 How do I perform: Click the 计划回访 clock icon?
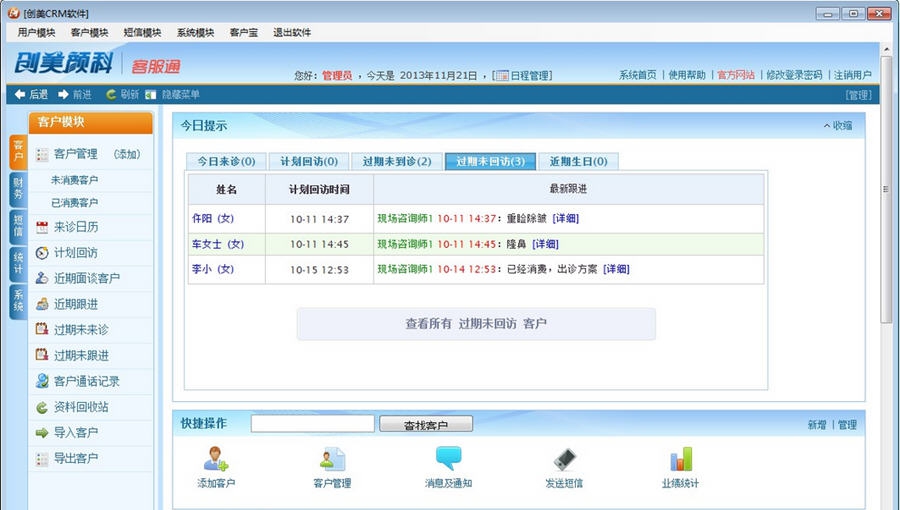click(42, 253)
